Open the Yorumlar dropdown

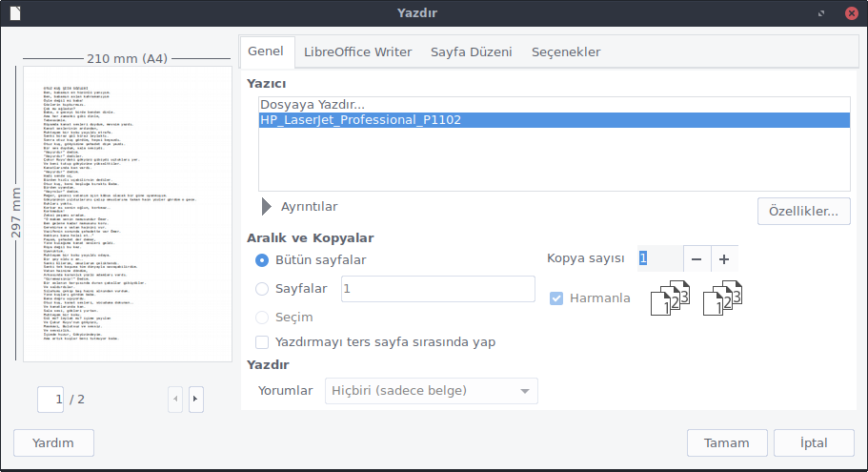(x=431, y=391)
